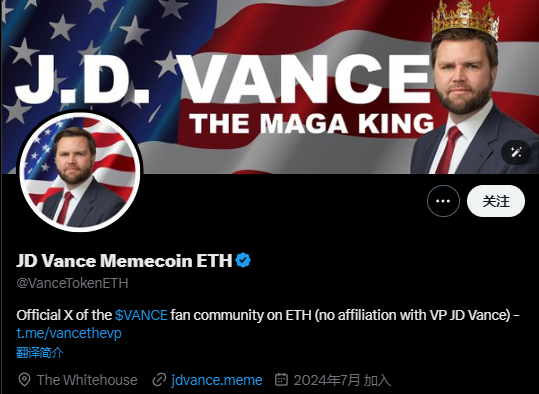Image resolution: width=539 pixels, height=394 pixels.
Task: Visit the jdvance.meme website link
Action: 217,380
